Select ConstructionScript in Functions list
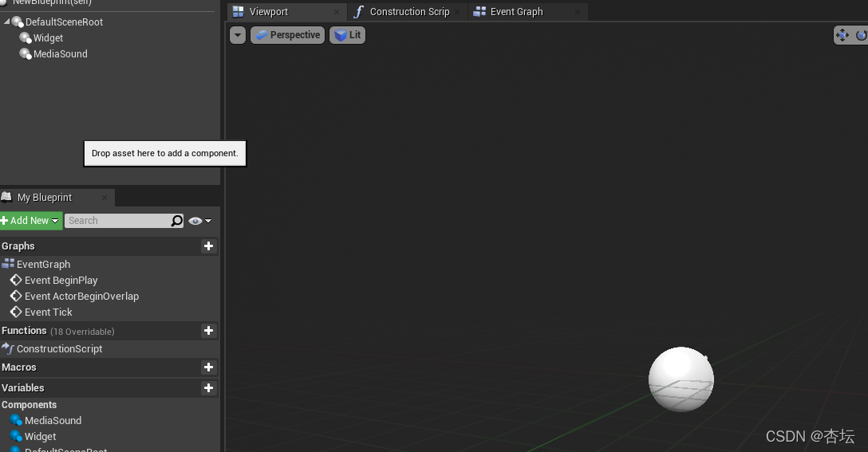The width and height of the screenshot is (868, 452). [59, 349]
